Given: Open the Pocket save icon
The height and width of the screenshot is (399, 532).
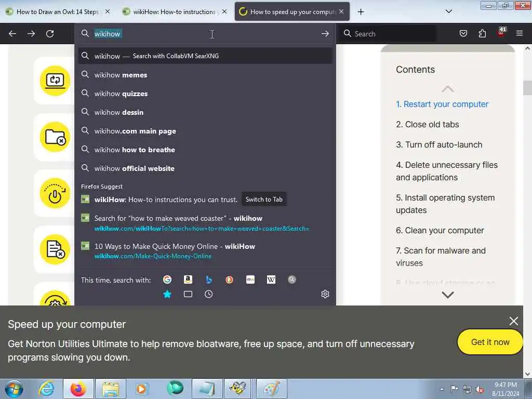Looking at the screenshot, I should point(463,33).
